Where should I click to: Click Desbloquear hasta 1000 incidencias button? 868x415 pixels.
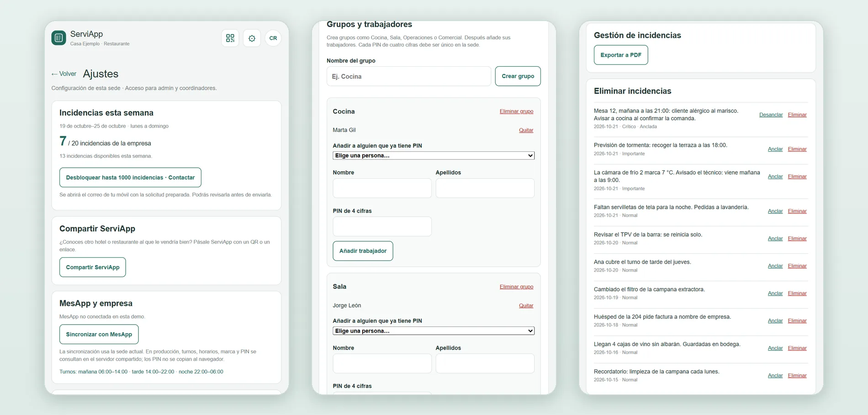(130, 177)
